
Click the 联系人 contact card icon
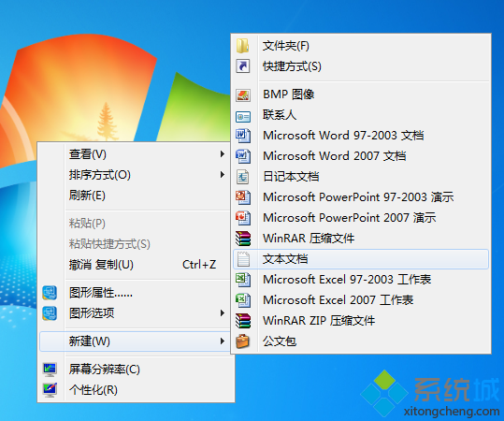243,116
